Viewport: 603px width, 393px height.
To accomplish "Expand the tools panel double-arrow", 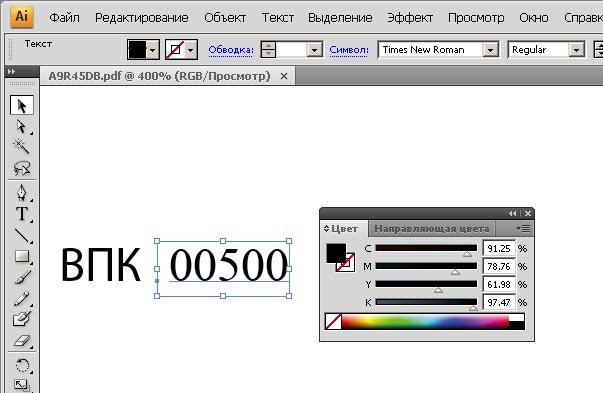I will (x=12, y=72).
